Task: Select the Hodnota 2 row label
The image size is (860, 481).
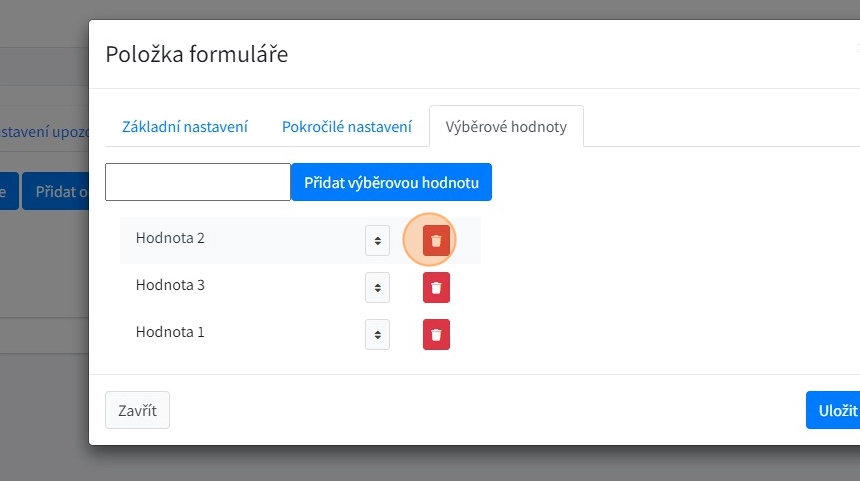Action: 170,239
